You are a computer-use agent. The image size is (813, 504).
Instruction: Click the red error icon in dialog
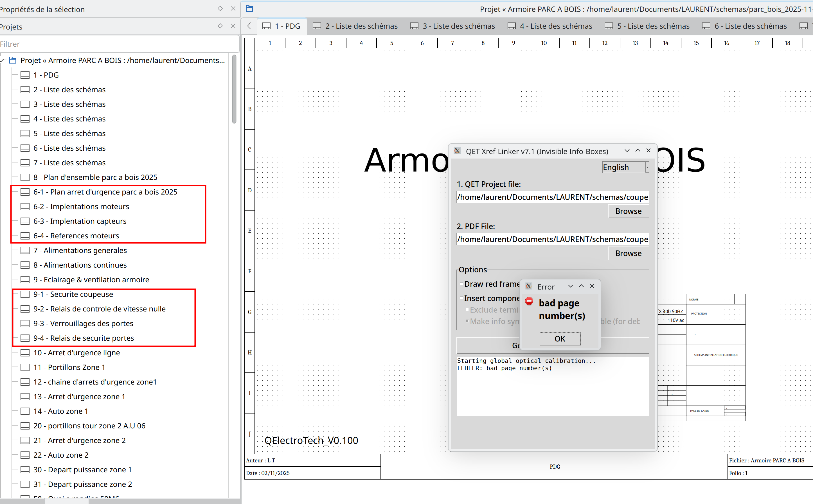coord(529,301)
